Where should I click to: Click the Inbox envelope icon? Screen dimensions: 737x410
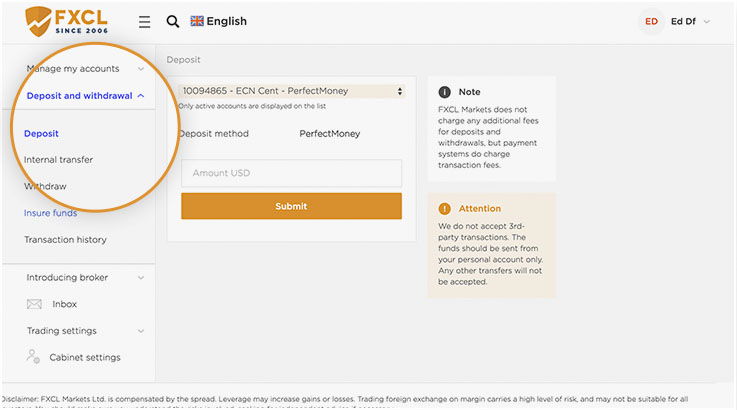pyautogui.click(x=34, y=304)
